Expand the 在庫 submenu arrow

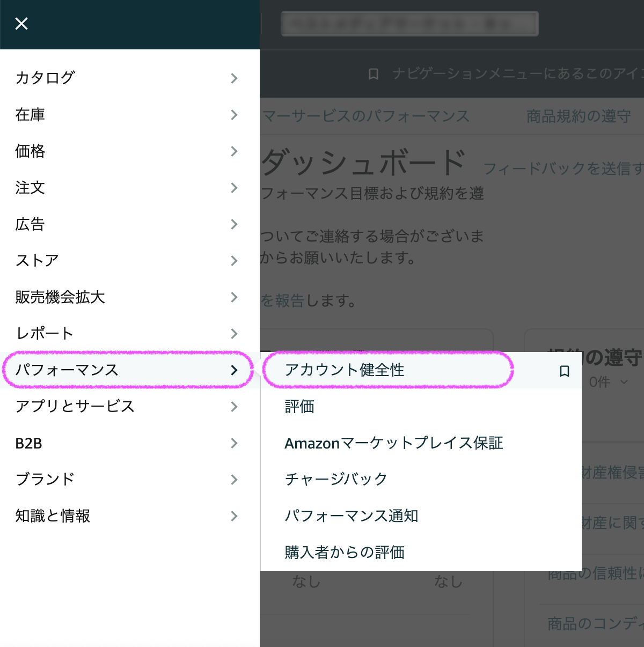[x=234, y=115]
